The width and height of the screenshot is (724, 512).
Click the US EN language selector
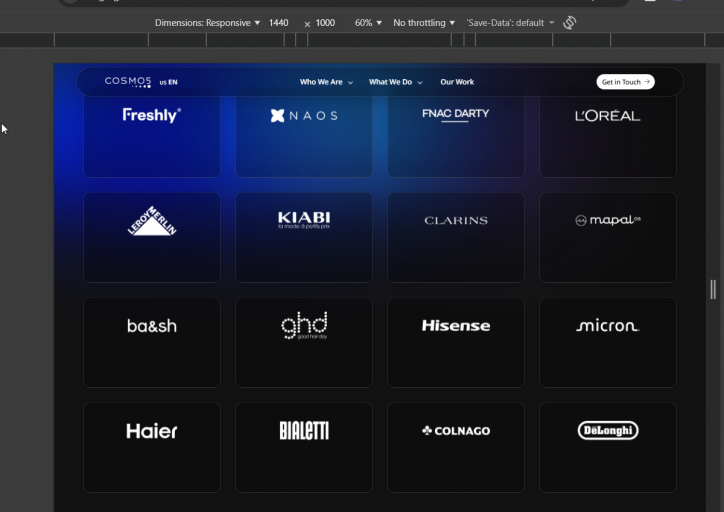click(x=169, y=82)
